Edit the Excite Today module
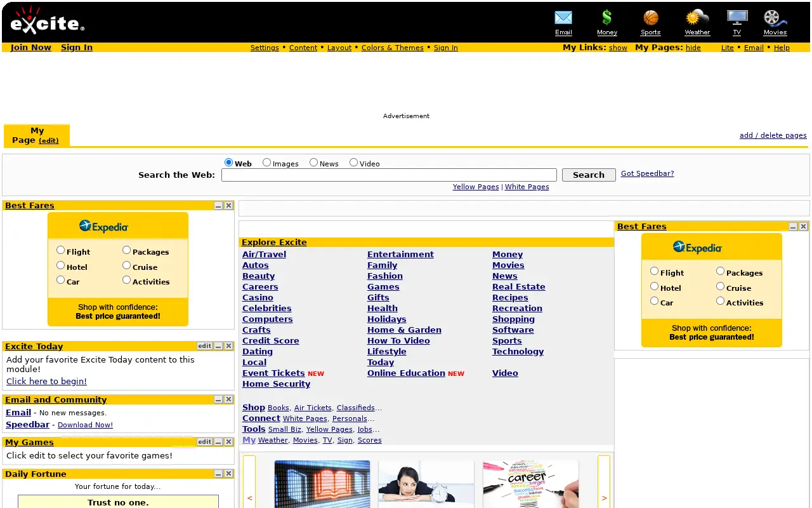The width and height of the screenshot is (812, 508). [x=204, y=346]
